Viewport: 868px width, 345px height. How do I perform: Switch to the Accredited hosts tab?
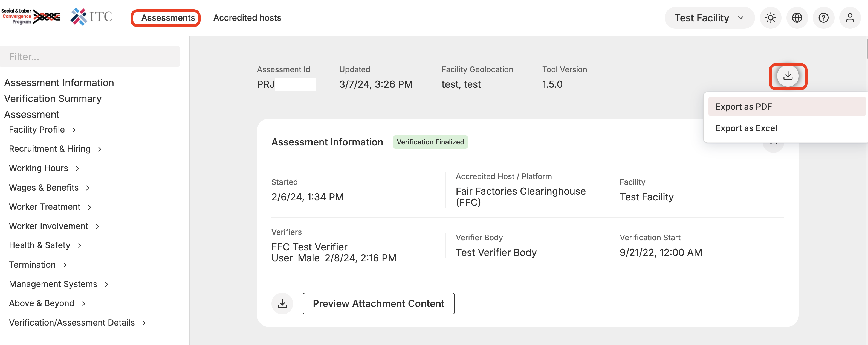pos(247,18)
